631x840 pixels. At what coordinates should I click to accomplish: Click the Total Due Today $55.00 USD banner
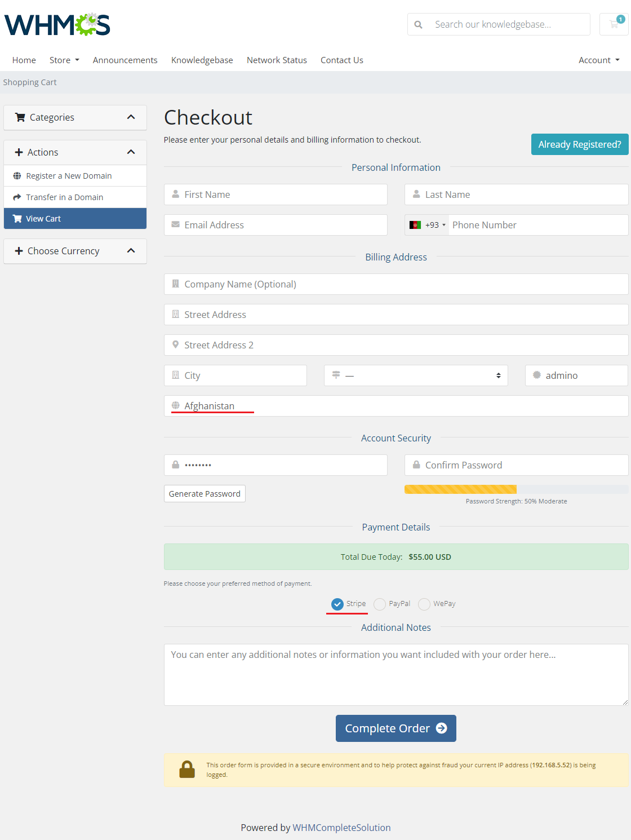click(x=396, y=557)
